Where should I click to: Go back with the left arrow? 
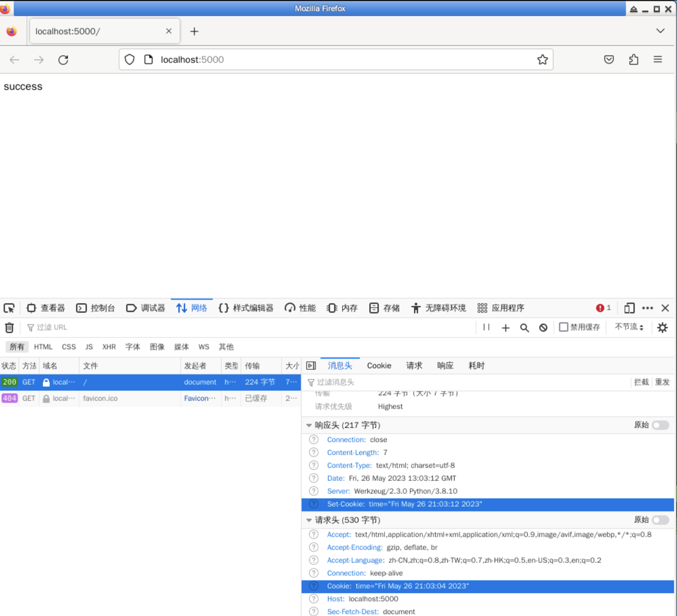click(x=14, y=60)
